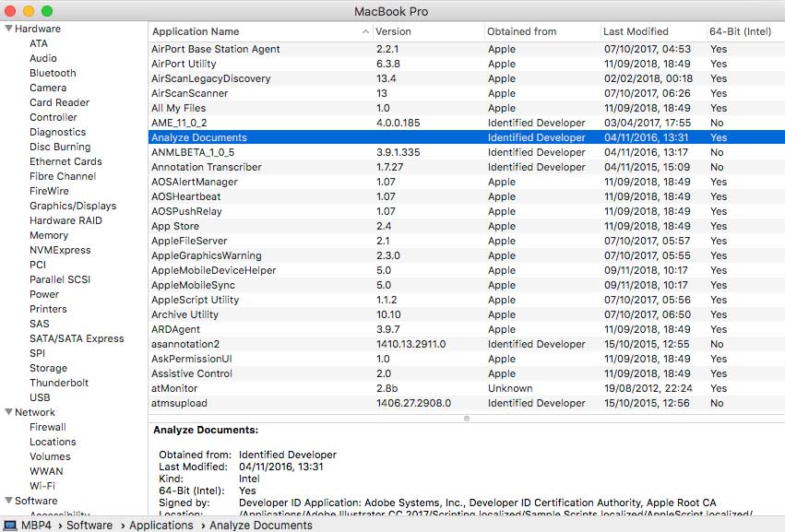The image size is (785, 532).
Task: Select the highlighted Analyze Documents row
Action: pyautogui.click(x=467, y=137)
